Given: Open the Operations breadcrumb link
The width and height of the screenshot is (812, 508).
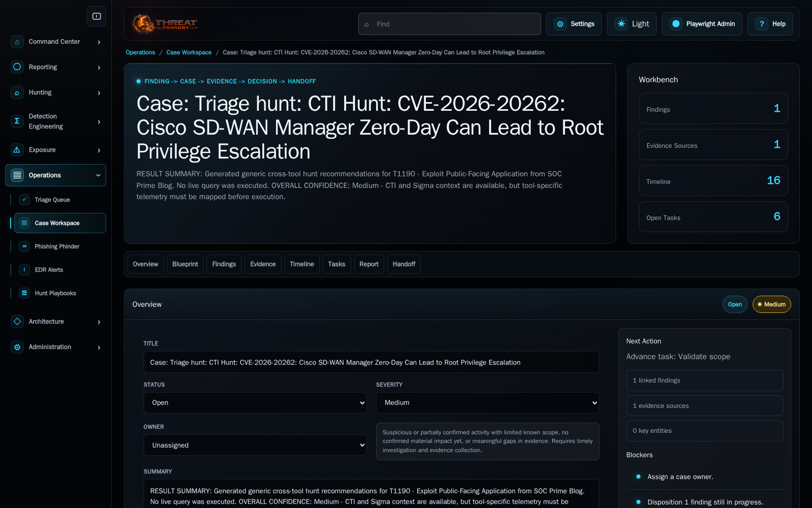Looking at the screenshot, I should 141,52.
